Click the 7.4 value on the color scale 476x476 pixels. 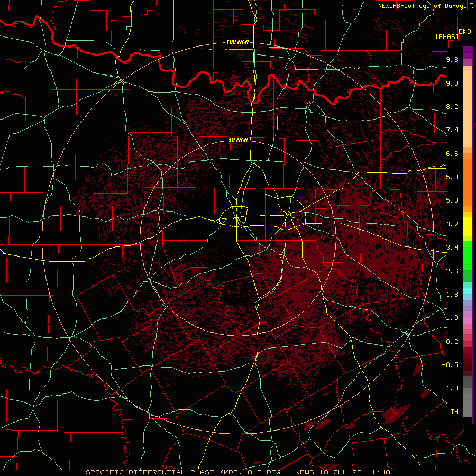pyautogui.click(x=452, y=130)
